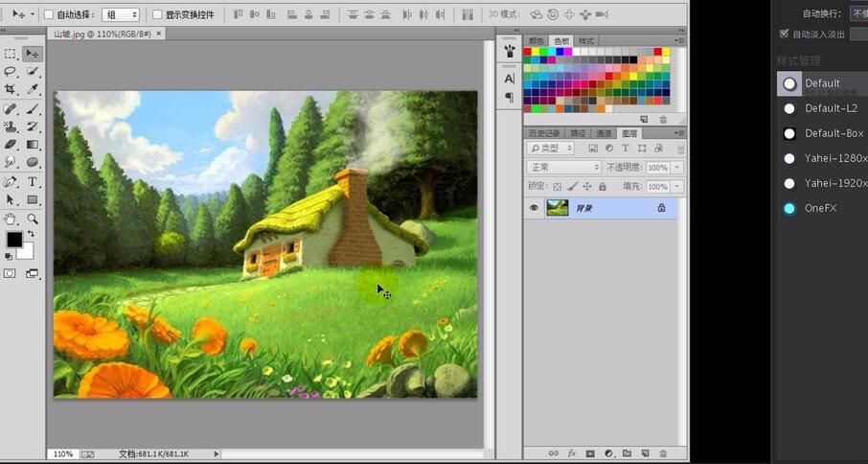Expand the 不透明度 100% opacity dropdown
The width and height of the screenshot is (868, 464).
tap(677, 167)
